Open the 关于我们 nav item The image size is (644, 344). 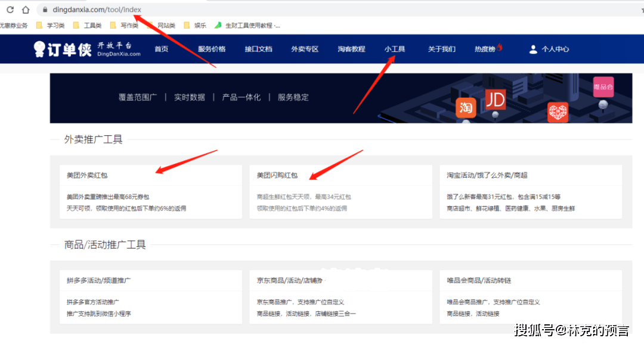(x=441, y=49)
